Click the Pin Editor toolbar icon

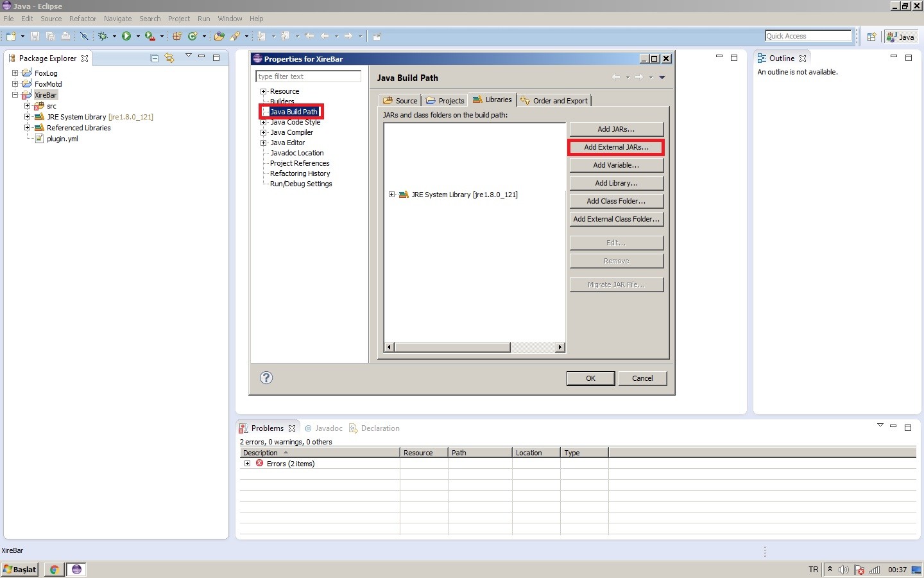tap(377, 36)
